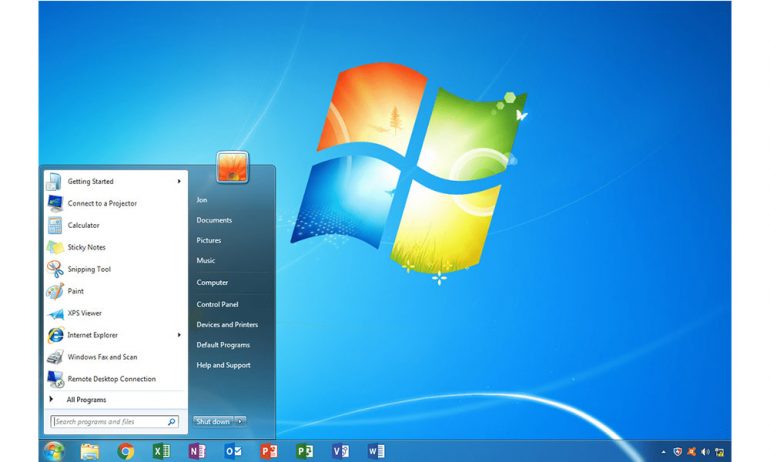The width and height of the screenshot is (770, 462).
Task: Click the search magnifier icon
Action: click(171, 422)
